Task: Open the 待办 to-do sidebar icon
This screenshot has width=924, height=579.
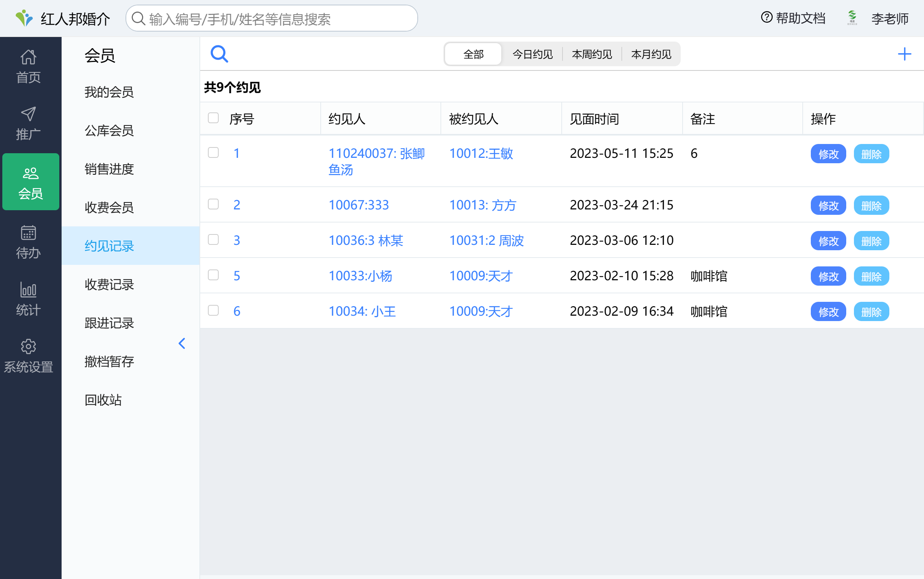Action: (28, 242)
